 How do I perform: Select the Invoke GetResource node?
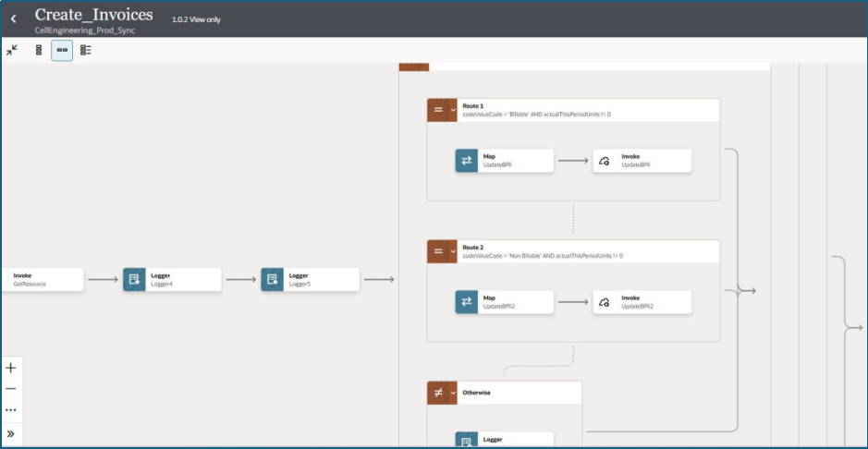click(x=43, y=280)
